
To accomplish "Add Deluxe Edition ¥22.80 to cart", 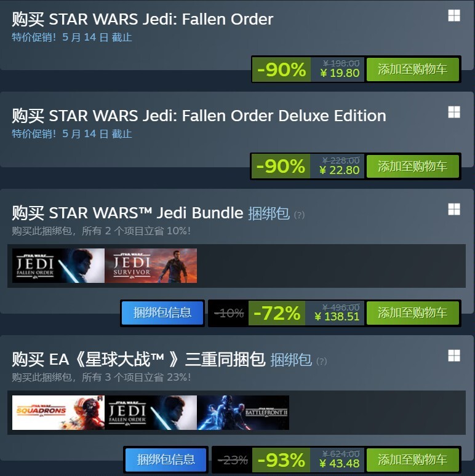I will tap(412, 167).
